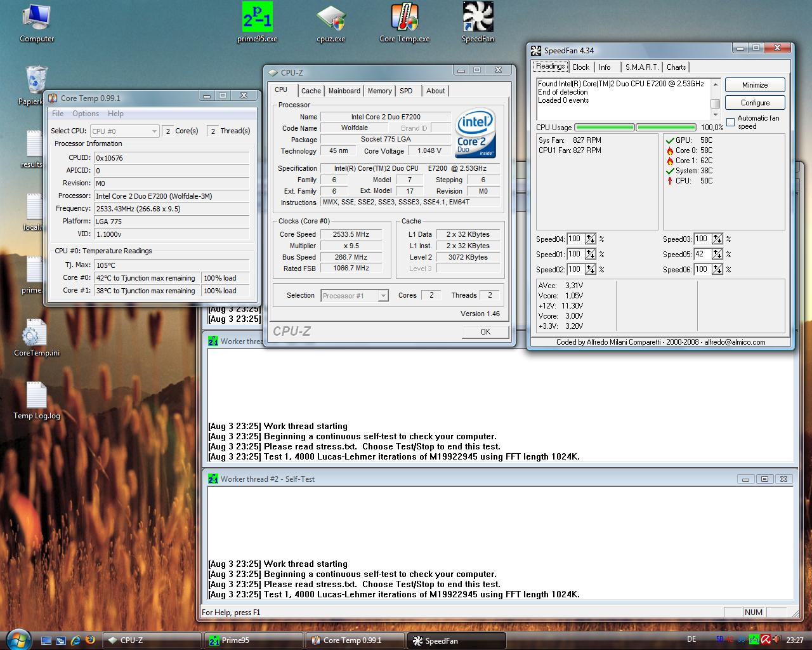Adjust the Speed05 spinner arrows
The height and width of the screenshot is (650, 812).
[x=717, y=254]
